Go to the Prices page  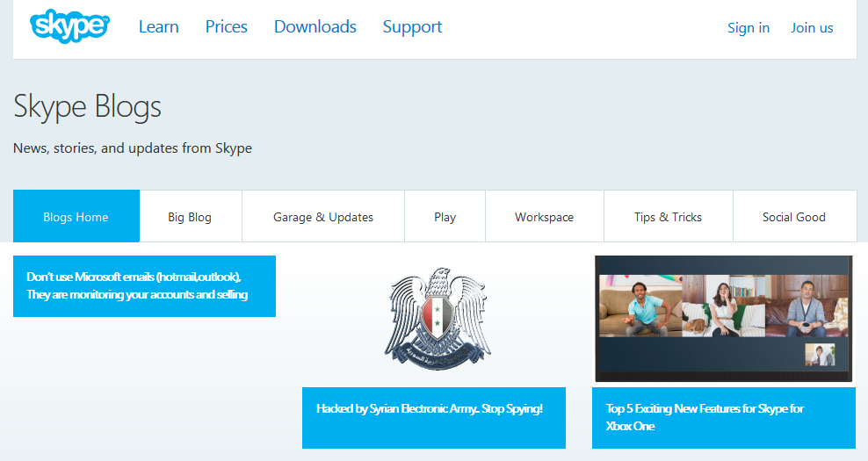[x=226, y=26]
